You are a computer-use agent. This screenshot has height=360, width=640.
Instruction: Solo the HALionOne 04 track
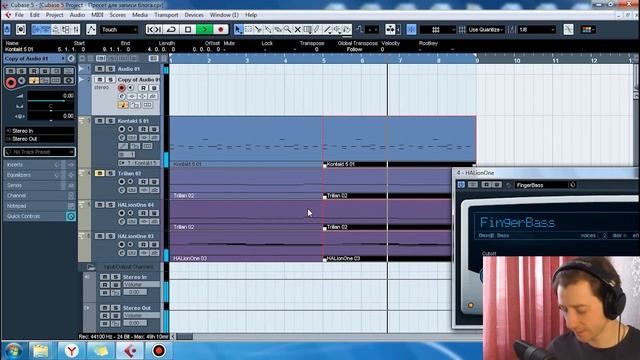110,204
